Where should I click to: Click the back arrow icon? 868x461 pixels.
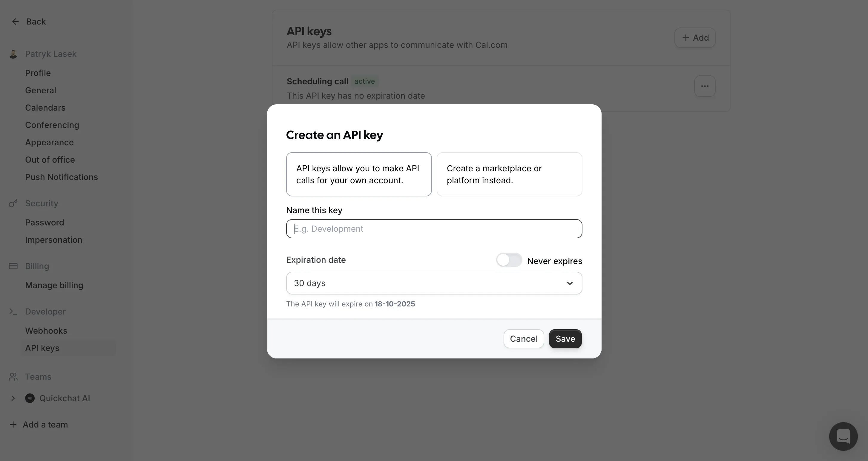point(15,22)
